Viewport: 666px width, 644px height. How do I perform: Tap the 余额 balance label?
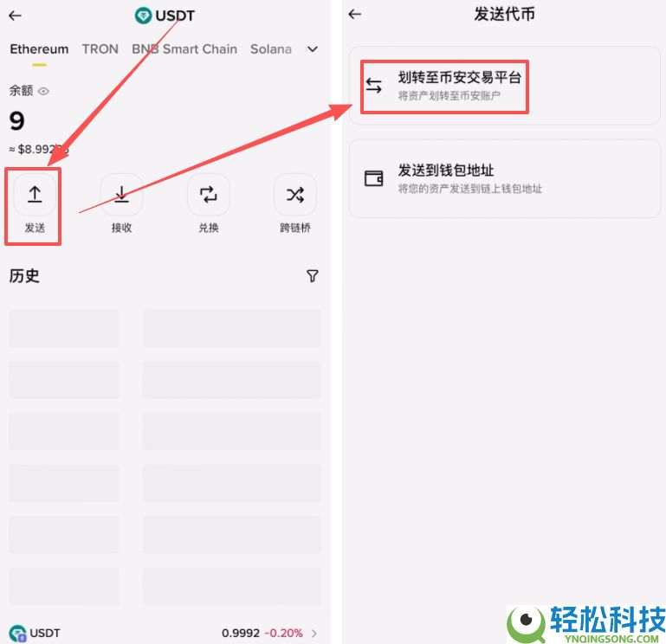click(x=22, y=90)
